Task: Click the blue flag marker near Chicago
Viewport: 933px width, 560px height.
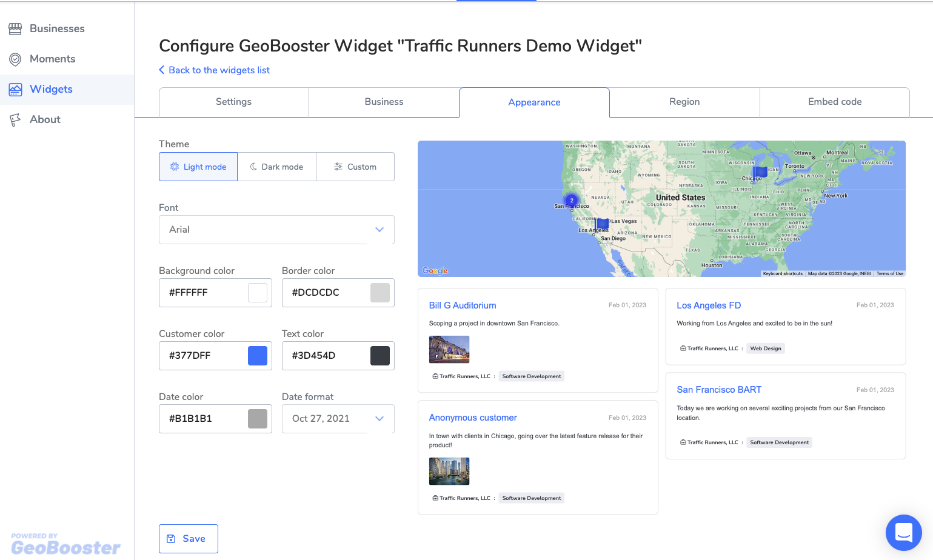Action: (x=760, y=172)
